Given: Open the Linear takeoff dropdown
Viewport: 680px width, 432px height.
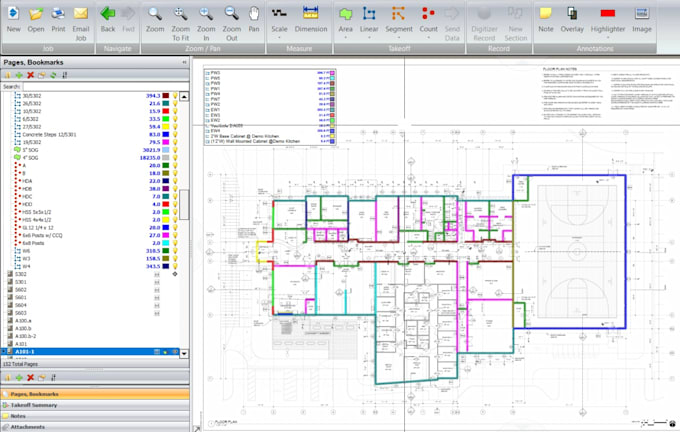Looking at the screenshot, I should 369,37.
